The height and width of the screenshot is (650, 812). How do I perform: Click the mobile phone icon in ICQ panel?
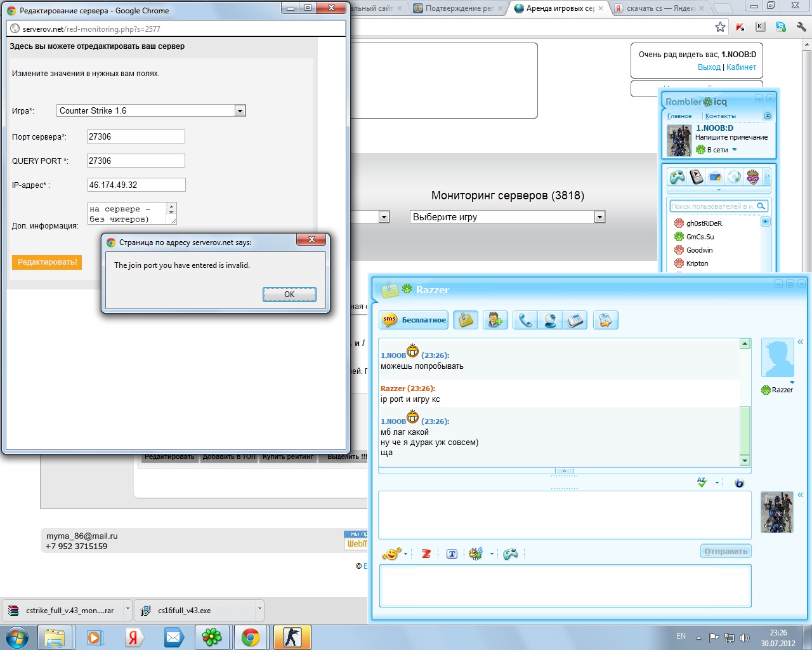pyautogui.click(x=697, y=177)
